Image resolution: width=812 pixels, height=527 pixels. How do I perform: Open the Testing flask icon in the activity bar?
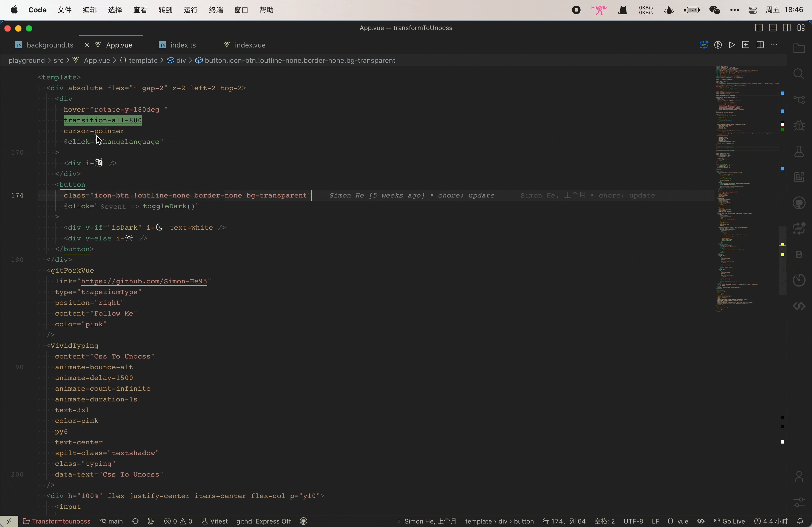[x=799, y=152]
